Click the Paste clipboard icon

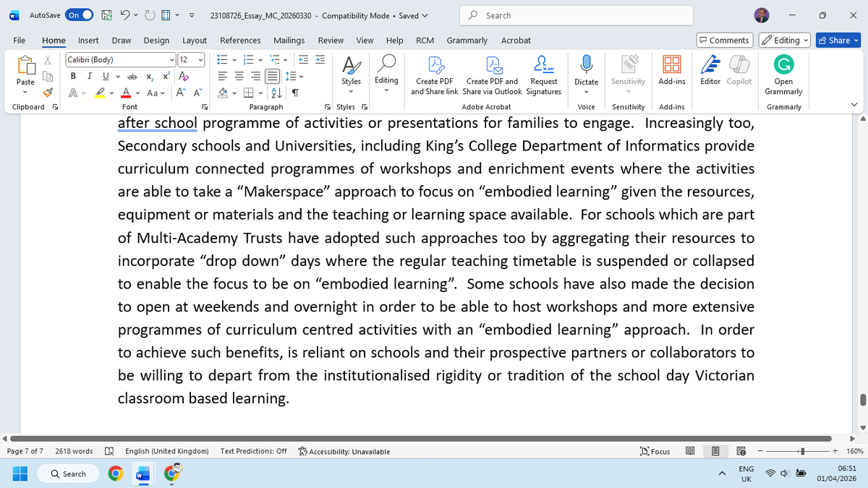click(25, 66)
